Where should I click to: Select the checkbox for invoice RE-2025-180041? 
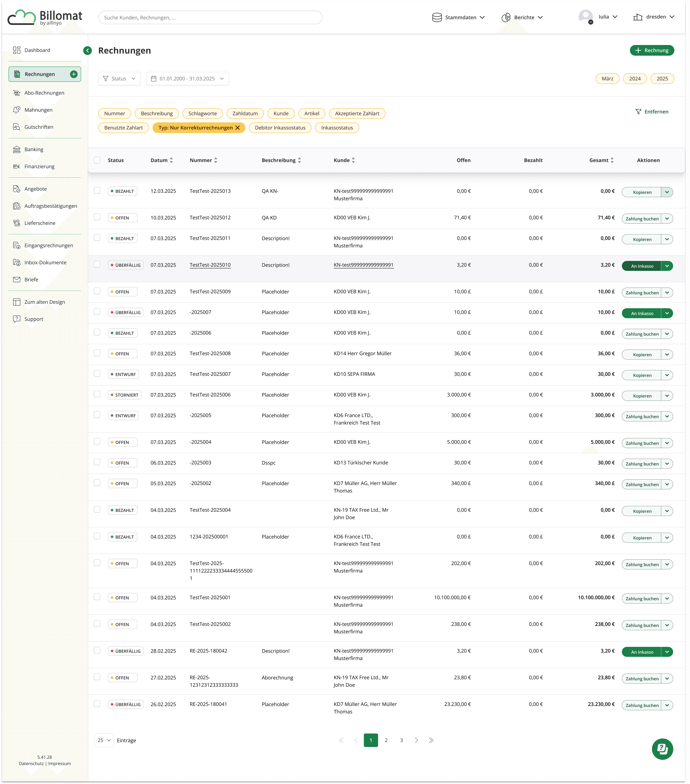coord(97,703)
